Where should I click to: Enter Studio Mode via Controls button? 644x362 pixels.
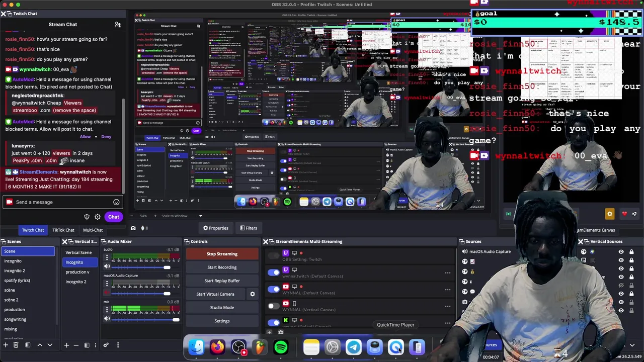coord(222,307)
